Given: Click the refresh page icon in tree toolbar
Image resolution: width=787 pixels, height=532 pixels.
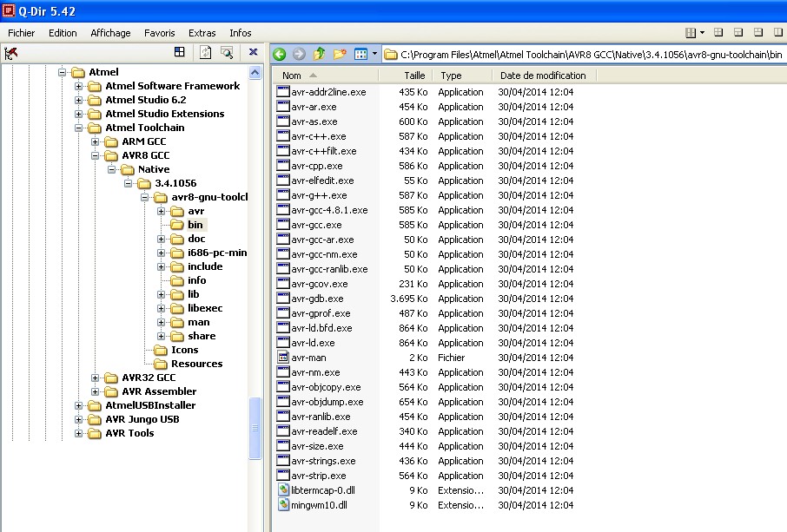Looking at the screenshot, I should point(205,52).
